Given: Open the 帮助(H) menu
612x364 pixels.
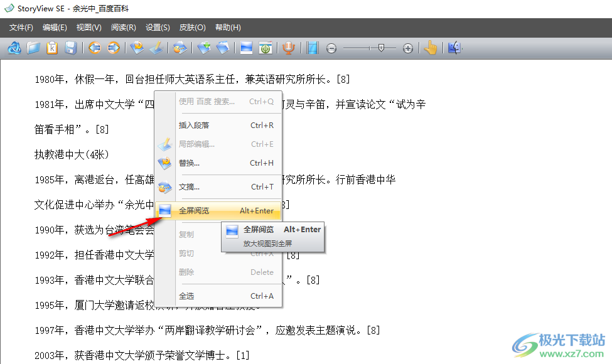Looking at the screenshot, I should click(228, 28).
